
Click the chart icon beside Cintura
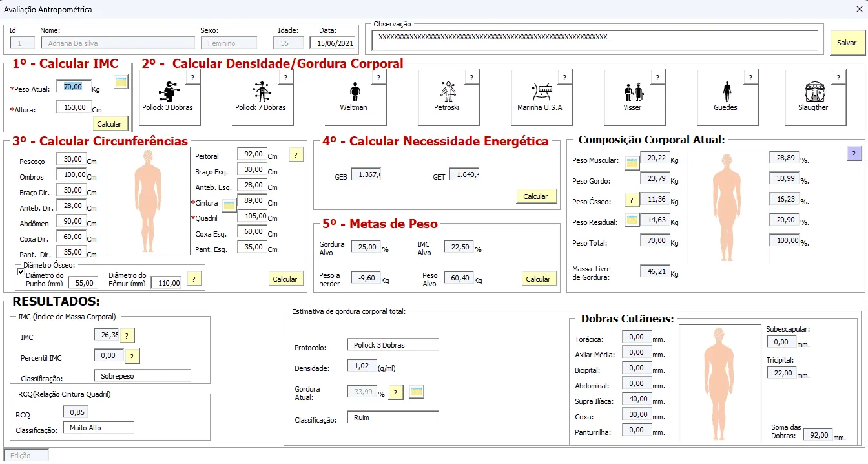(229, 206)
